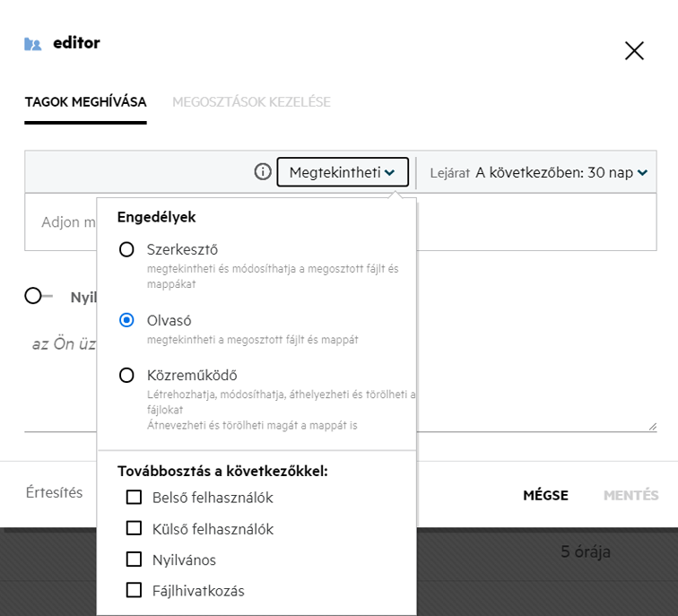The height and width of the screenshot is (616, 678).
Task: Click the Értesítés label
Action: (55, 492)
